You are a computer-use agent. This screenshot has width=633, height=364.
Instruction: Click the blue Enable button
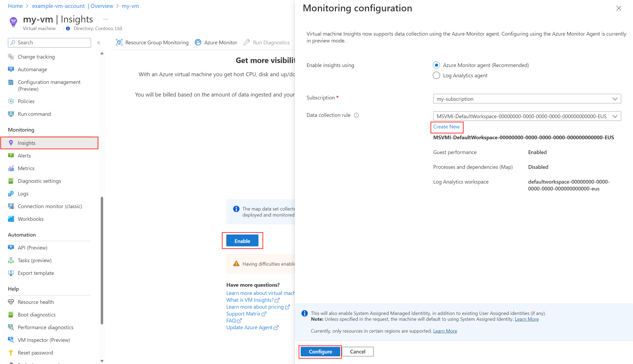(x=242, y=241)
